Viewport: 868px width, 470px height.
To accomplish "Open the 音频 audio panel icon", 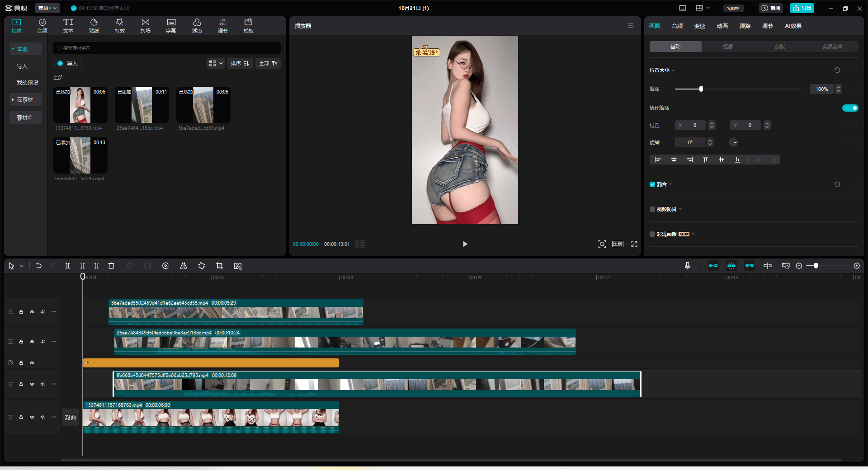I will [42, 26].
